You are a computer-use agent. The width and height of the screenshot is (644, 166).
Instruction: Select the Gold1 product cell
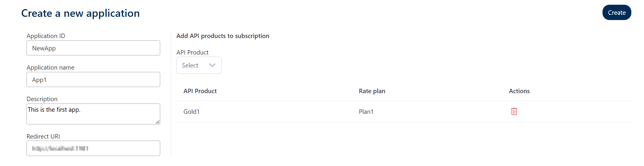tap(191, 112)
